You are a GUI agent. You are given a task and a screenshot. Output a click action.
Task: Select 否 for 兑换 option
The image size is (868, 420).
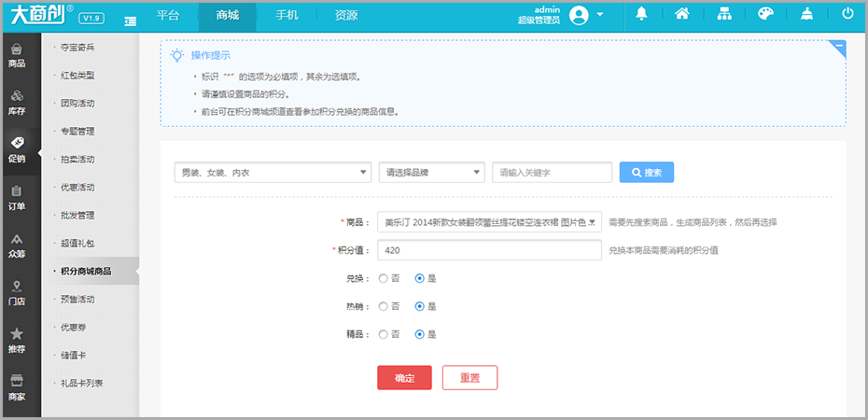(383, 278)
